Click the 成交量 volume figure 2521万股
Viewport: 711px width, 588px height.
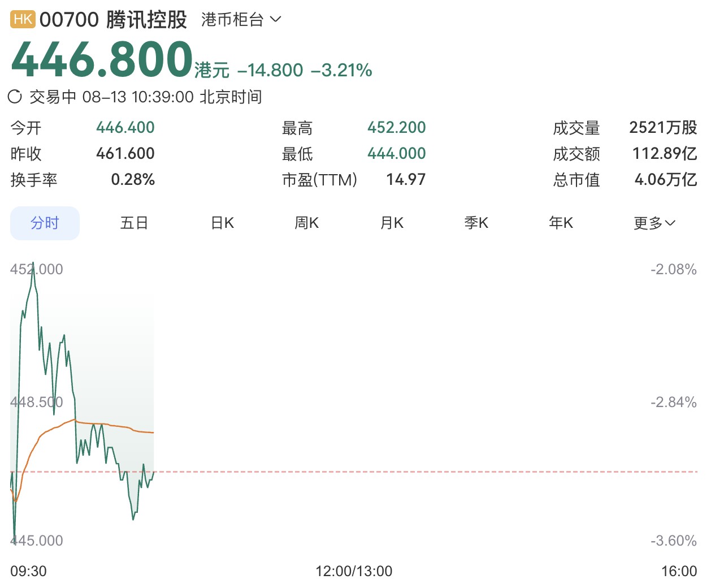663,128
